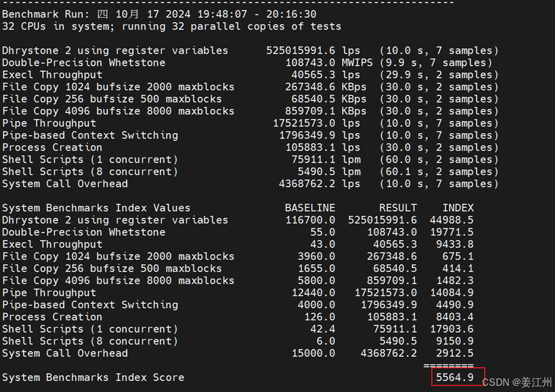The height and width of the screenshot is (392, 555).
Task: Click the INDEX column header
Action: coord(458,207)
